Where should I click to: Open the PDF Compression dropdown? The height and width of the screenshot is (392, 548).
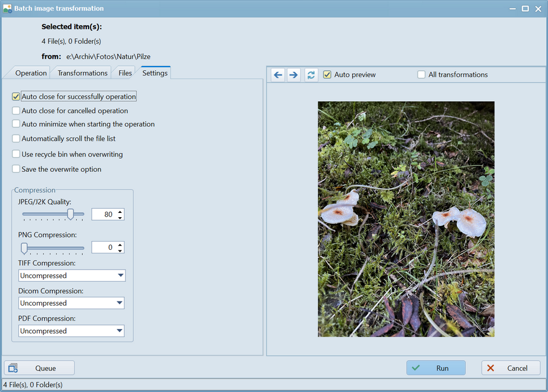tap(120, 331)
